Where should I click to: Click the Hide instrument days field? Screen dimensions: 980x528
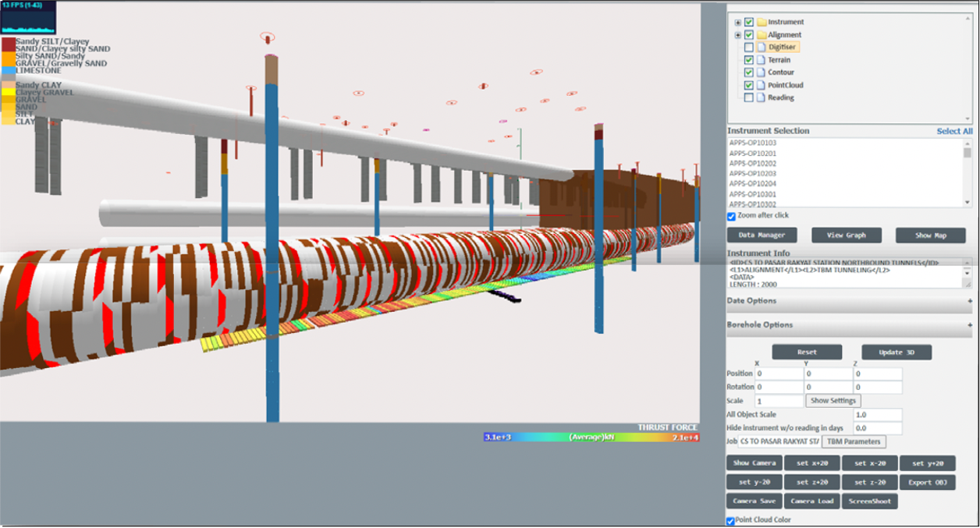pyautogui.click(x=879, y=428)
